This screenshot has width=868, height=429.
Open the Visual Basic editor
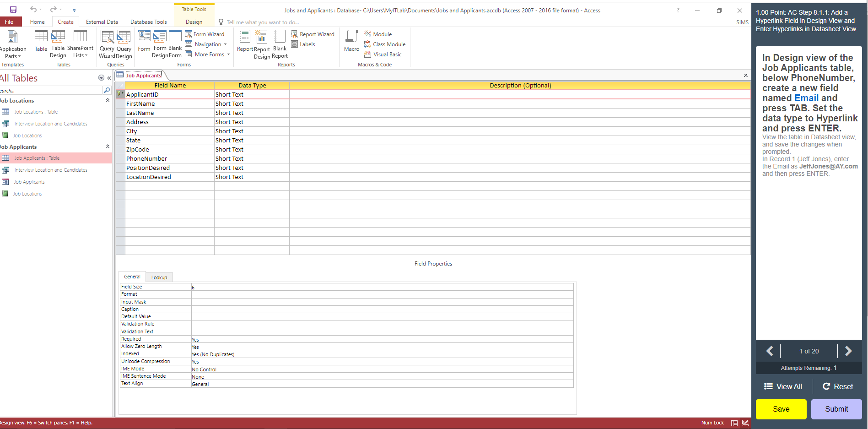383,54
